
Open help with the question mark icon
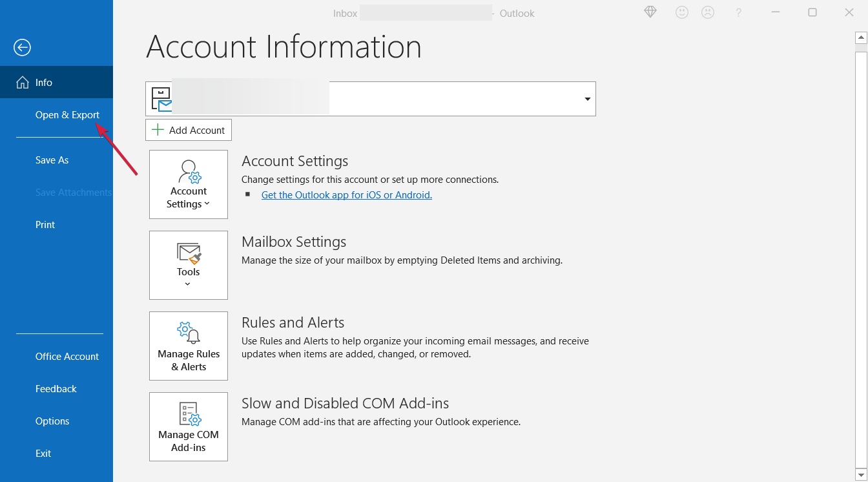pos(738,12)
